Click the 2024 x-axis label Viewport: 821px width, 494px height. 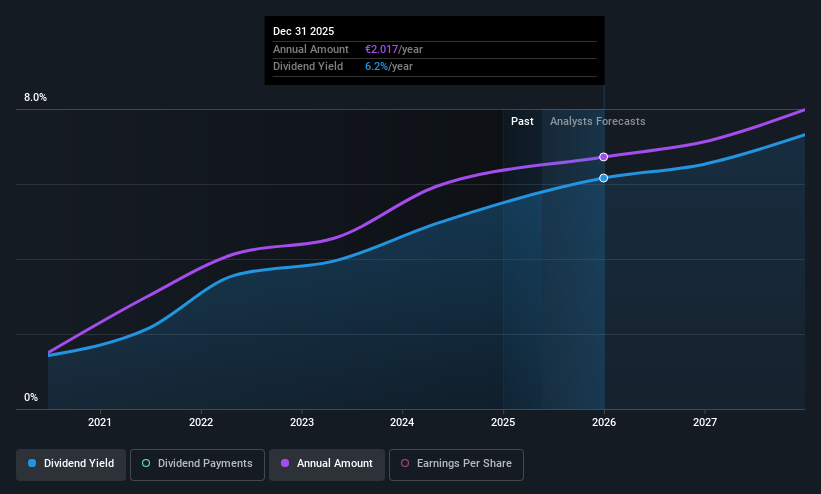pyautogui.click(x=402, y=422)
